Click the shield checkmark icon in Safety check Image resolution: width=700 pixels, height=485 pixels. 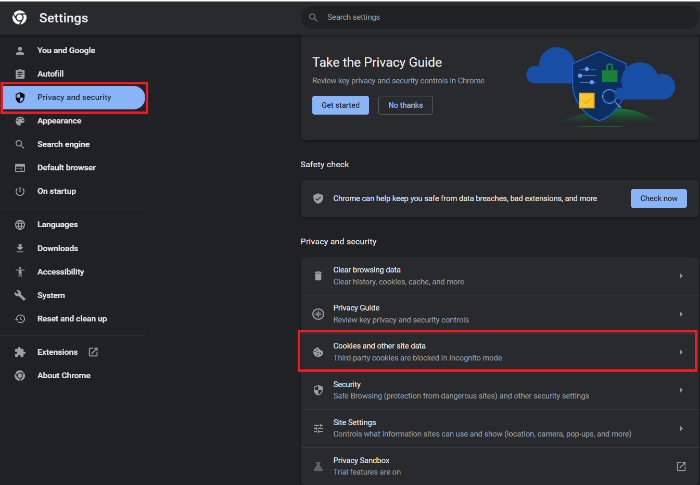click(x=318, y=198)
